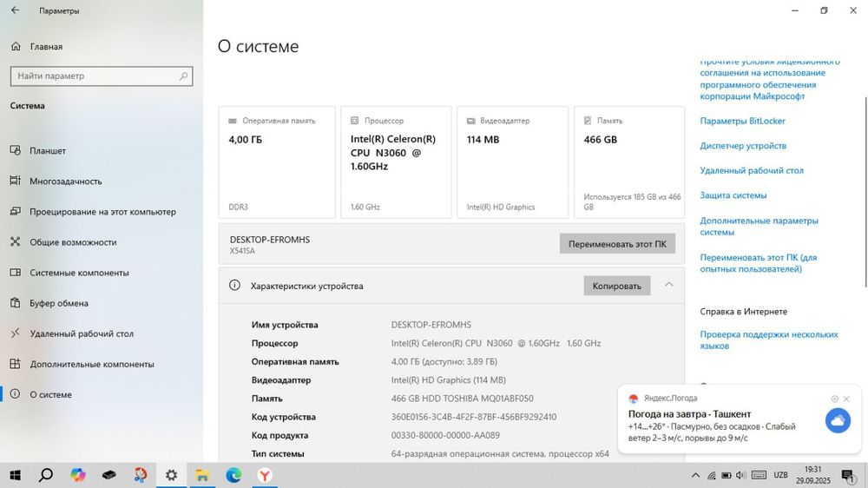Screen dimensions: 868x488
Task: Click Переименовать этот ПК button
Action: [617, 244]
